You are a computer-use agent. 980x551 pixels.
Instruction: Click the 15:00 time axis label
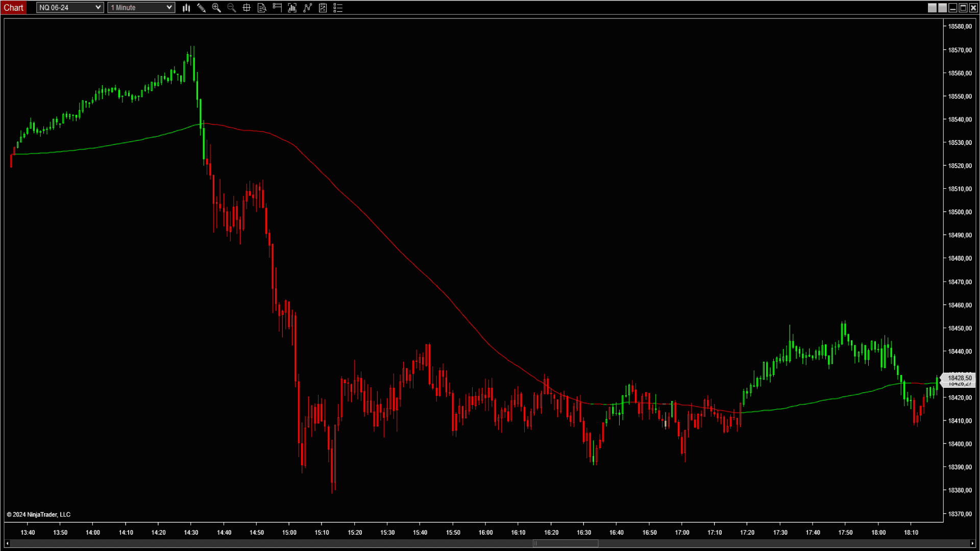[x=289, y=533]
